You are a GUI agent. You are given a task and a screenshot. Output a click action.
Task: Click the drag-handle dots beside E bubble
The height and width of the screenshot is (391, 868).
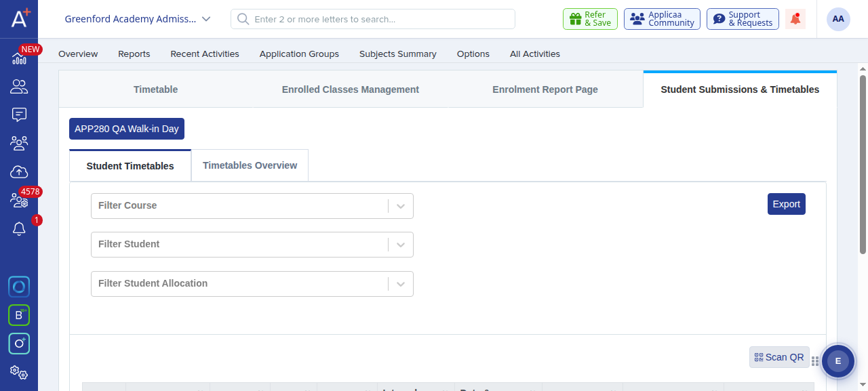[x=815, y=362]
